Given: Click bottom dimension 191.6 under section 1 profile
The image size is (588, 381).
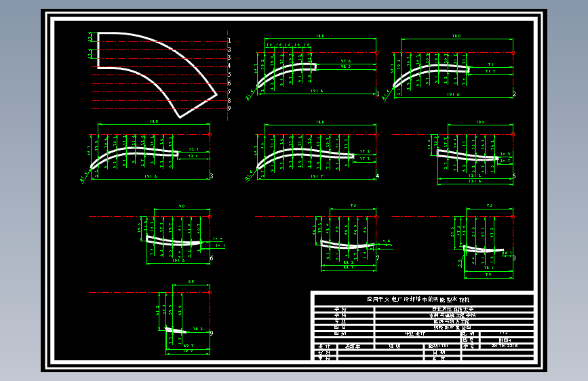Looking at the screenshot, I should (x=317, y=91).
